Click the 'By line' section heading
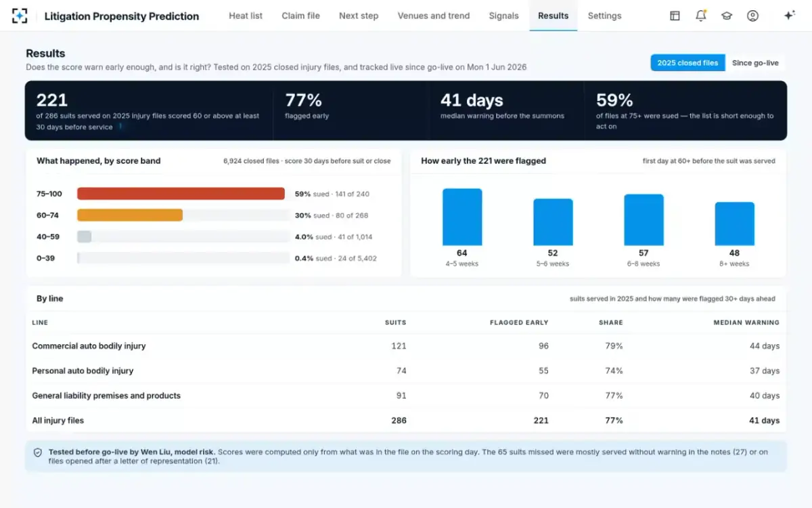Image resolution: width=812 pixels, height=508 pixels. pyautogui.click(x=50, y=299)
